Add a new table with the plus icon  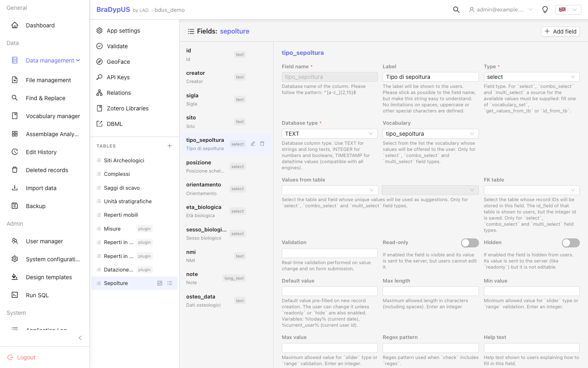169,146
